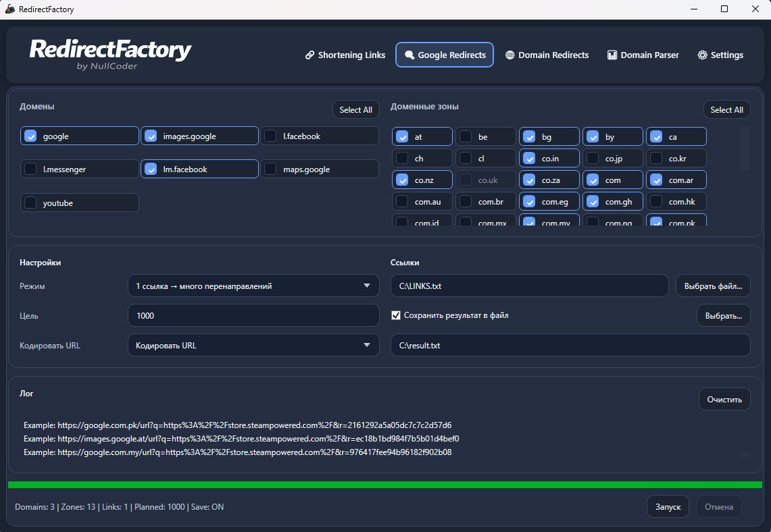
Task: Expand the Режим mode dropdown
Action: [x=253, y=286]
